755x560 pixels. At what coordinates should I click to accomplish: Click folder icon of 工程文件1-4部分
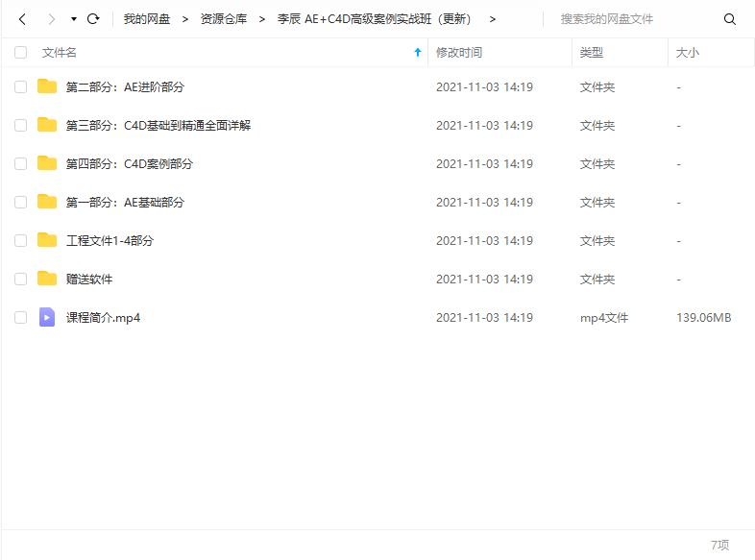[x=47, y=240]
